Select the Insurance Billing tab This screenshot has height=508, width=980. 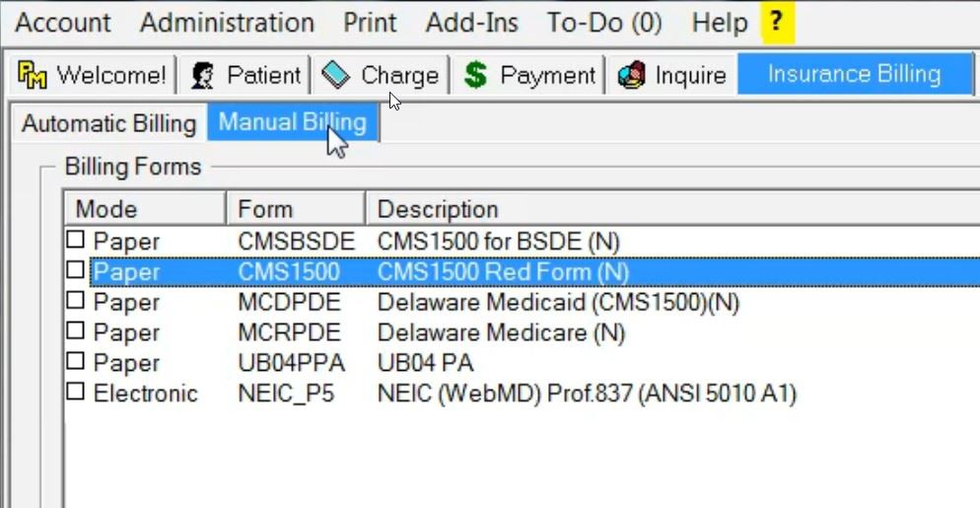pyautogui.click(x=854, y=74)
